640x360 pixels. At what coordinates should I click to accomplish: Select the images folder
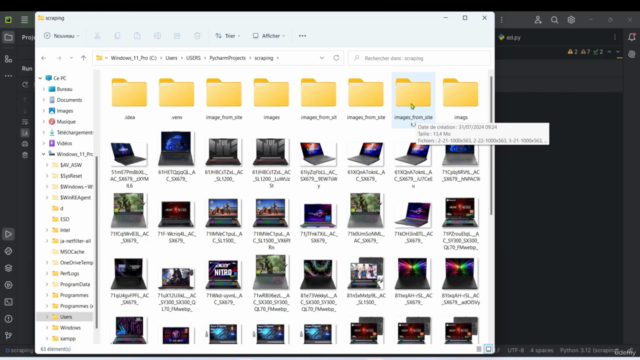pos(271,99)
